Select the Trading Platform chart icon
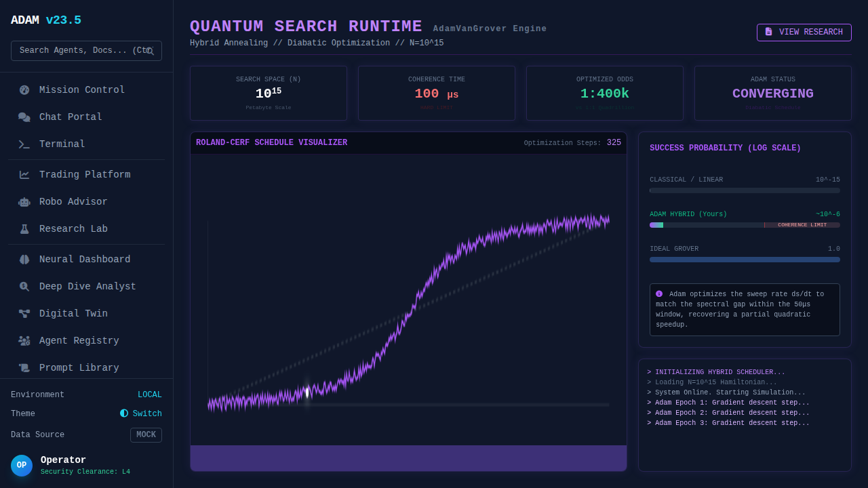Image resolution: width=868 pixels, height=488 pixels. click(x=24, y=175)
